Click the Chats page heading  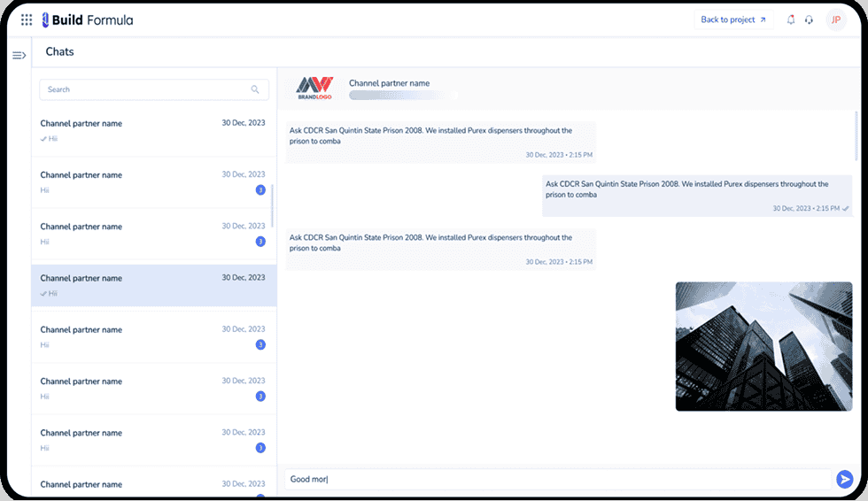[60, 52]
